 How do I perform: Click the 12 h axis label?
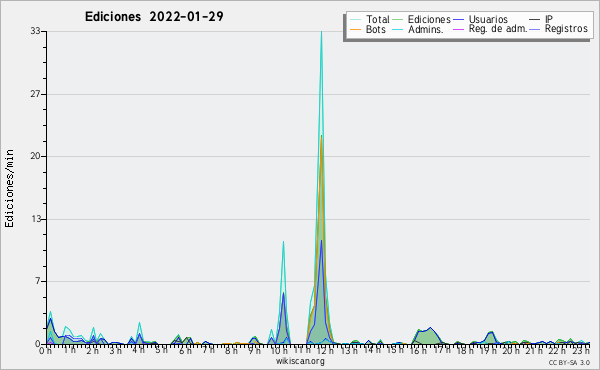pyautogui.click(x=326, y=351)
